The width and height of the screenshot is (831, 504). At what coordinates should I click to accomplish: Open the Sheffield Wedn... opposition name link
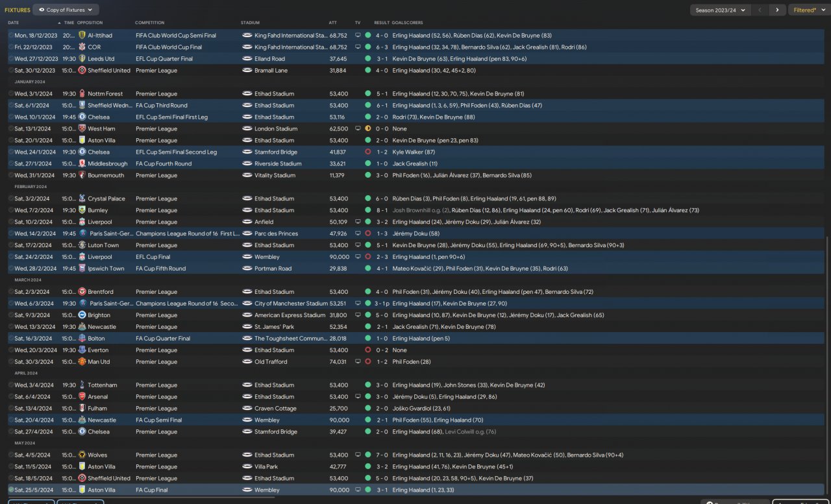point(110,106)
